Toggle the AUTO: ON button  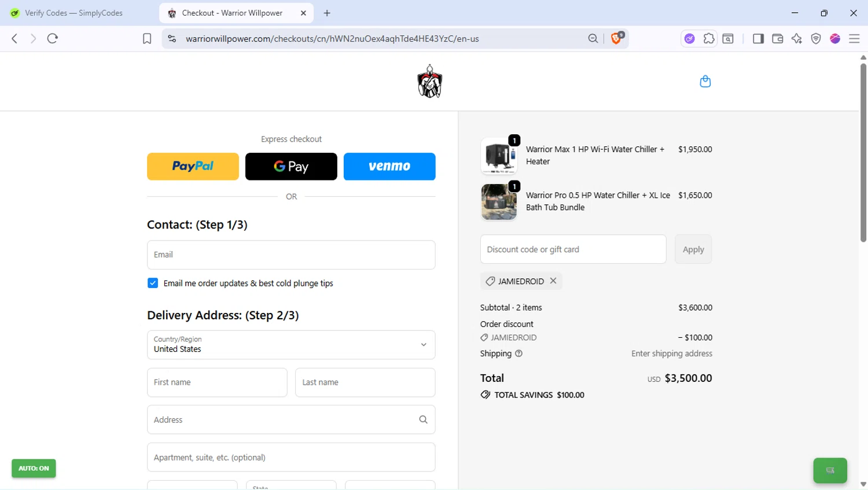[x=34, y=468]
